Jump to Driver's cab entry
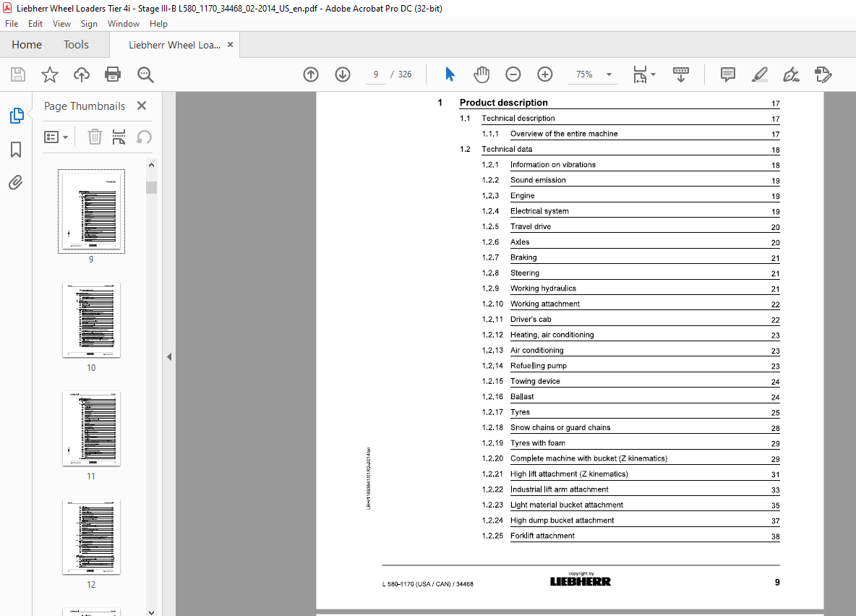This screenshot has height=616, width=856. tap(531, 320)
